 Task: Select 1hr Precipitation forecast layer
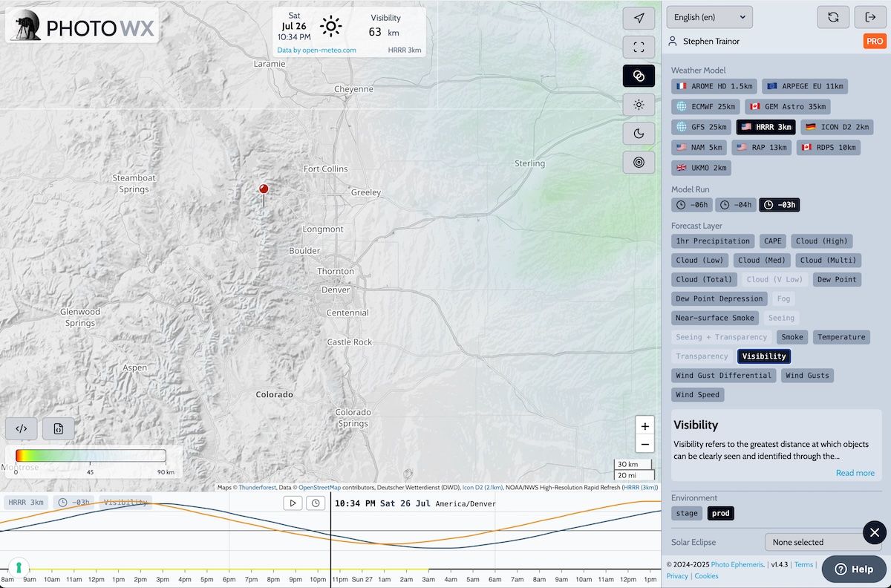(713, 241)
